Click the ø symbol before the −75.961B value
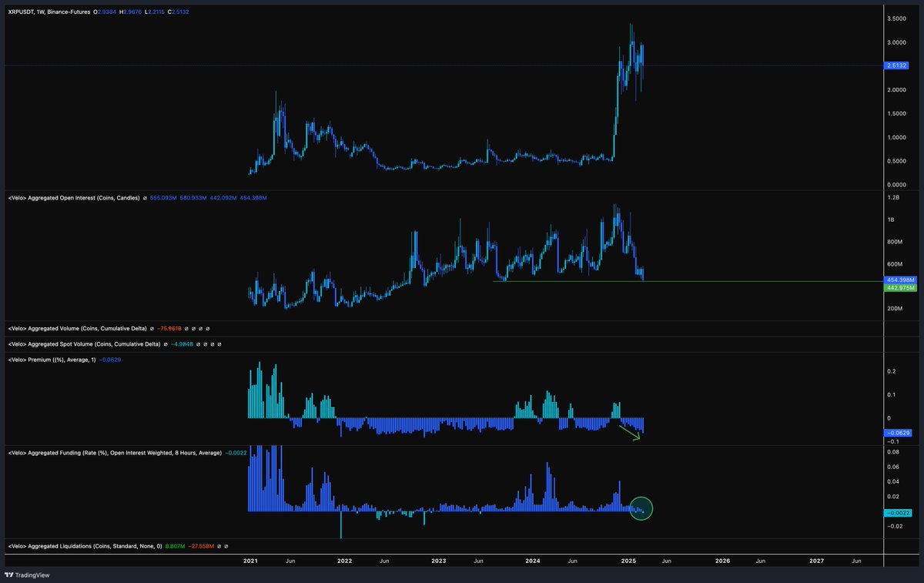 coord(151,328)
